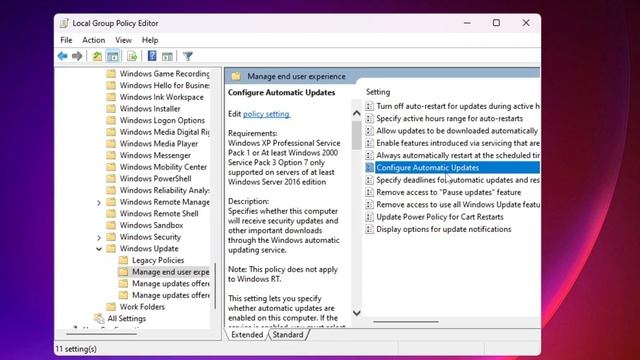Select the Configure Automatic Updates setting row
The height and width of the screenshot is (360, 640).
458,167
